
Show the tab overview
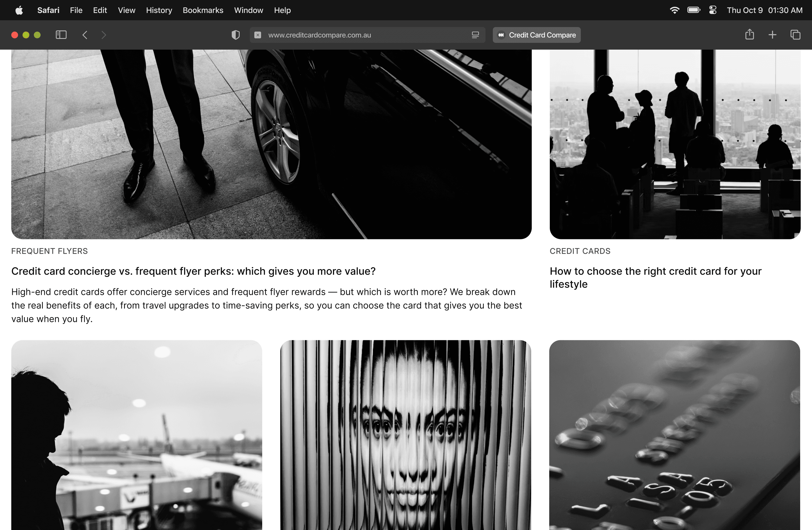click(795, 35)
